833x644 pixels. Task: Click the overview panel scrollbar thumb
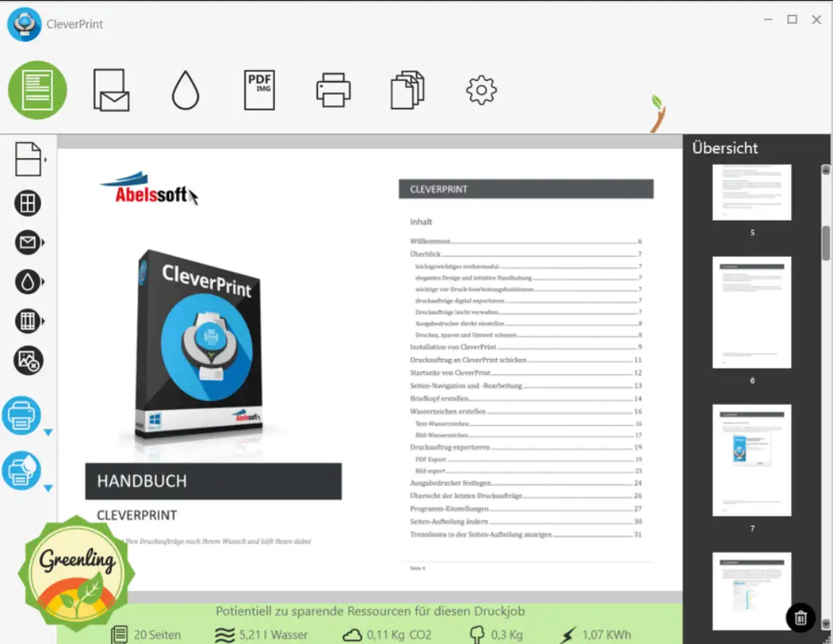coord(825,243)
